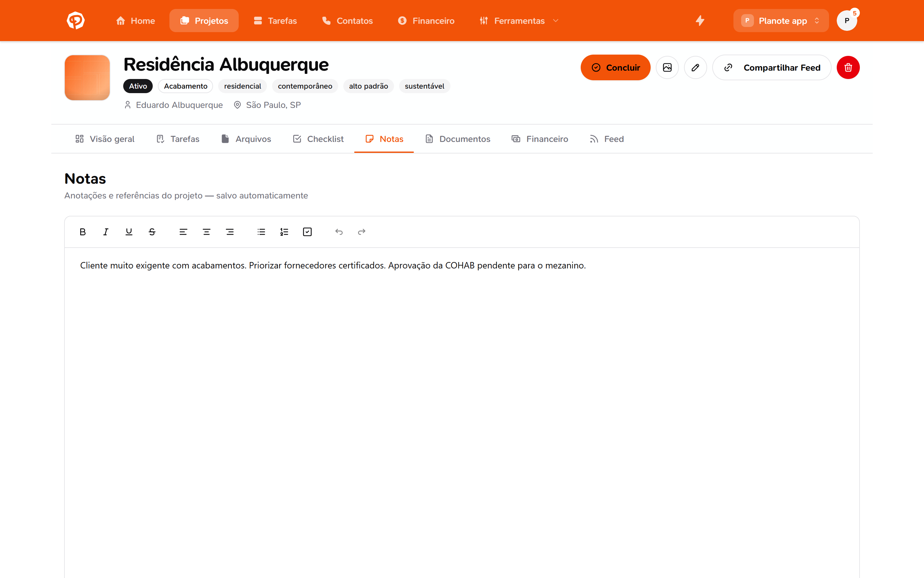Click the sustentável tag
Screen dimensions: 924x578
coord(424,86)
